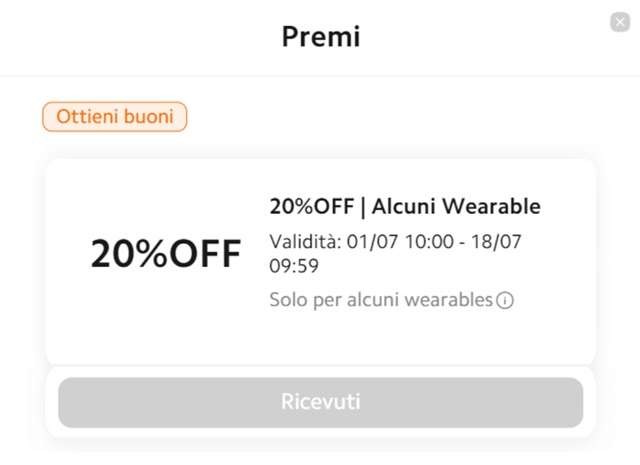Click the 20%OFF prefix in coupon title
640x465 pixels.
tap(311, 206)
